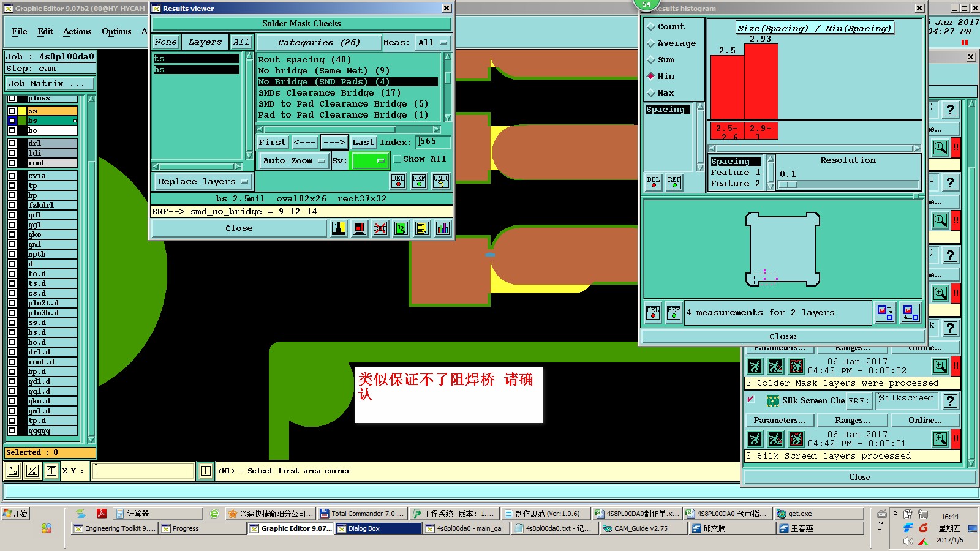
Task: Enable the Show All checkbox
Action: click(398, 159)
